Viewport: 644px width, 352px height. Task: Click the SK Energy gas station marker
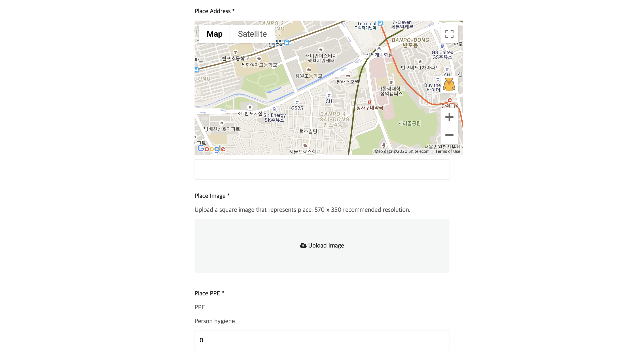[x=275, y=109]
